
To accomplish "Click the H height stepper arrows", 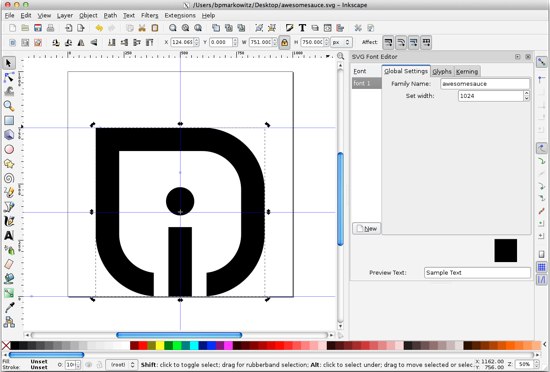I will point(327,42).
